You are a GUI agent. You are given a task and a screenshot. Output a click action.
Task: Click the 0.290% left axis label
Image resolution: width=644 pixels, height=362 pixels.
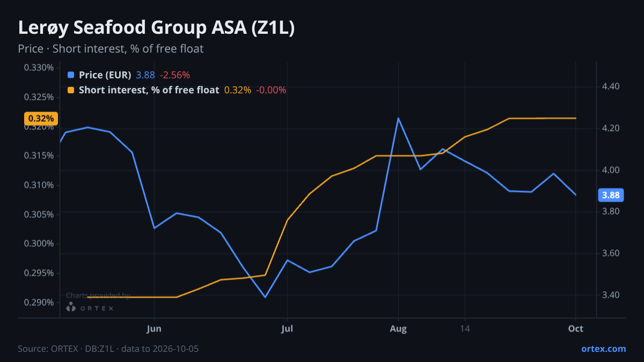(39, 302)
